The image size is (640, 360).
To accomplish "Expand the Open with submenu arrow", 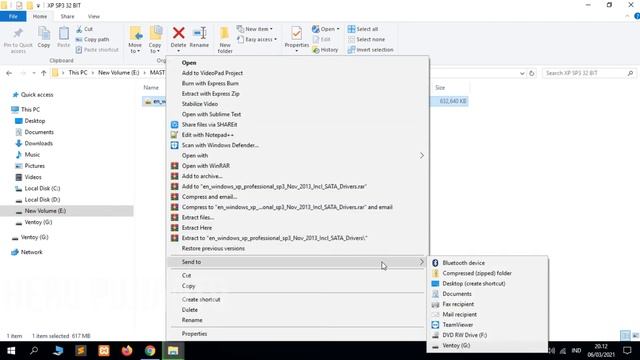I will (422, 156).
